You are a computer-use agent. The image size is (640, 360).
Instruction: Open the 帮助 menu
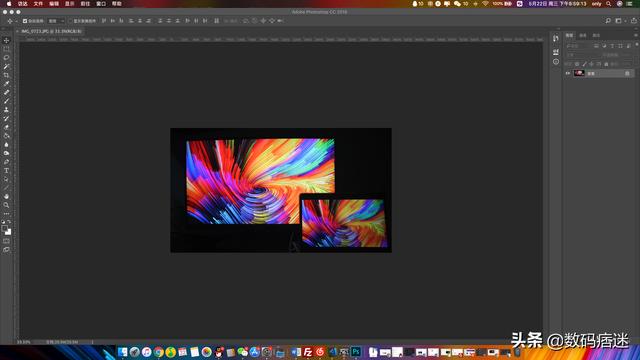click(117, 4)
